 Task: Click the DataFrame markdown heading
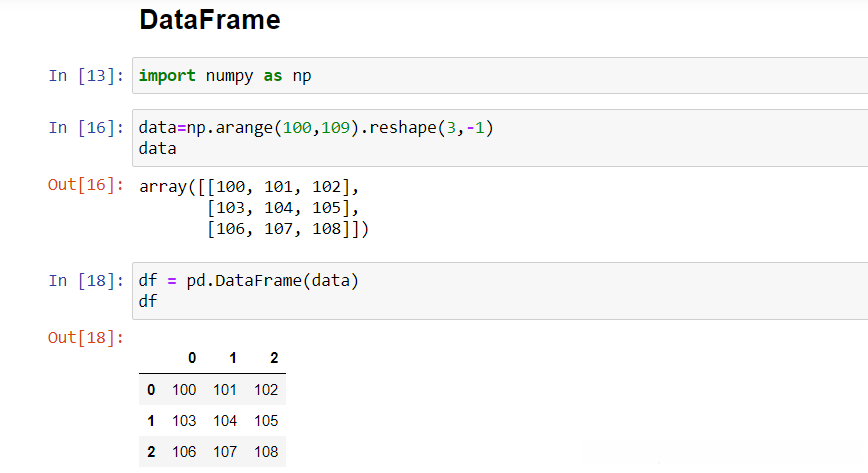tap(210, 20)
